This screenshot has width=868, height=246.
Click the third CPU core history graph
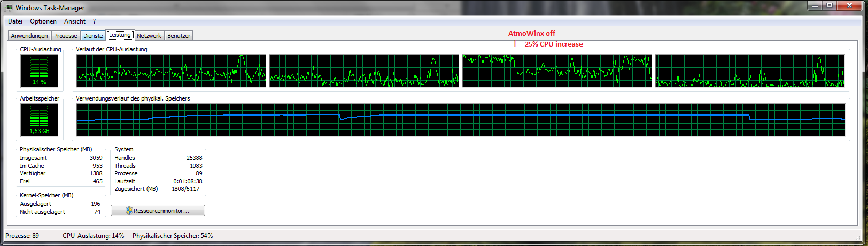557,71
